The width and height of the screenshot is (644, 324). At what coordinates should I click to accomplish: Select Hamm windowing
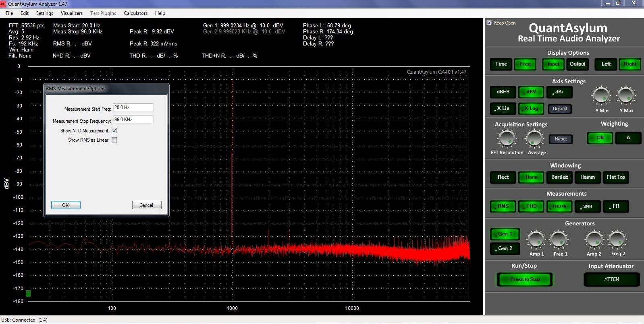pyautogui.click(x=588, y=177)
